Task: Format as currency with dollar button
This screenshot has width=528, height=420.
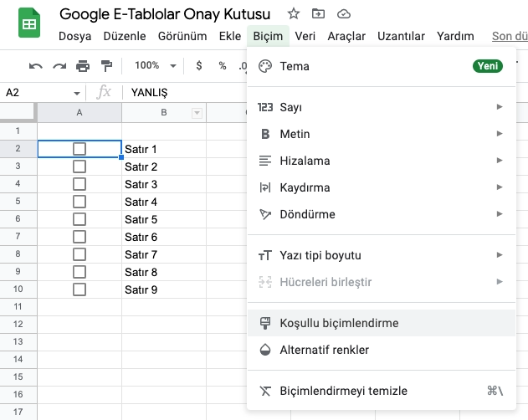Action: pyautogui.click(x=198, y=66)
